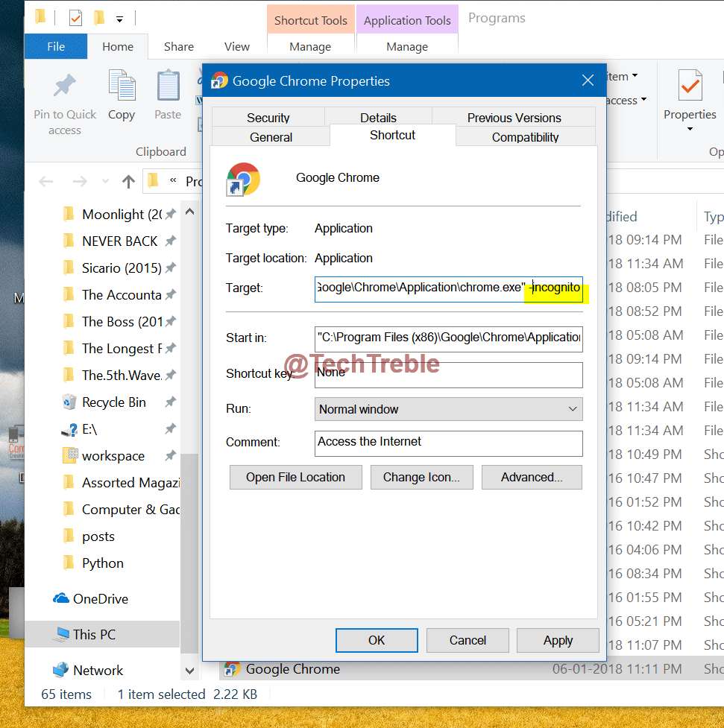Expand the Properties ribbon dropdown arrow
Viewport: 724px width, 728px height.
click(690, 129)
